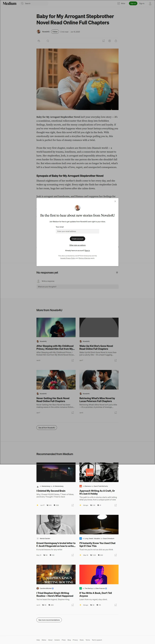This screenshot has width=155, height=644.
Task: Open the hero image of man with globe
Action: click(77, 79)
